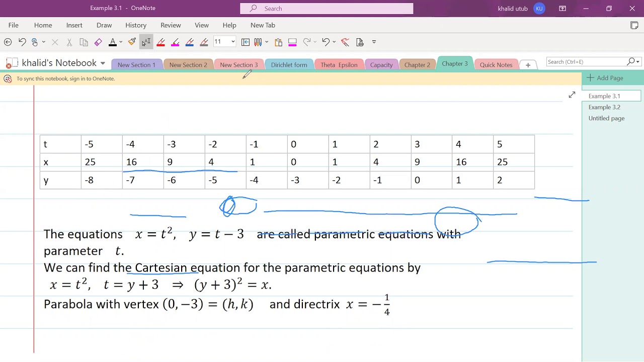
Task: Open the Example 3.1 page
Action: click(x=612, y=96)
